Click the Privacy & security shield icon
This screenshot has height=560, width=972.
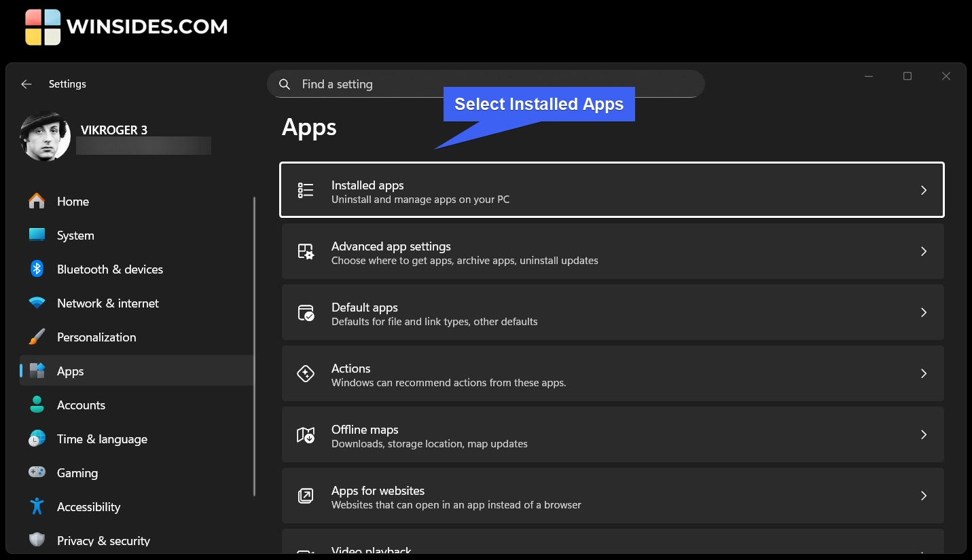tap(37, 540)
